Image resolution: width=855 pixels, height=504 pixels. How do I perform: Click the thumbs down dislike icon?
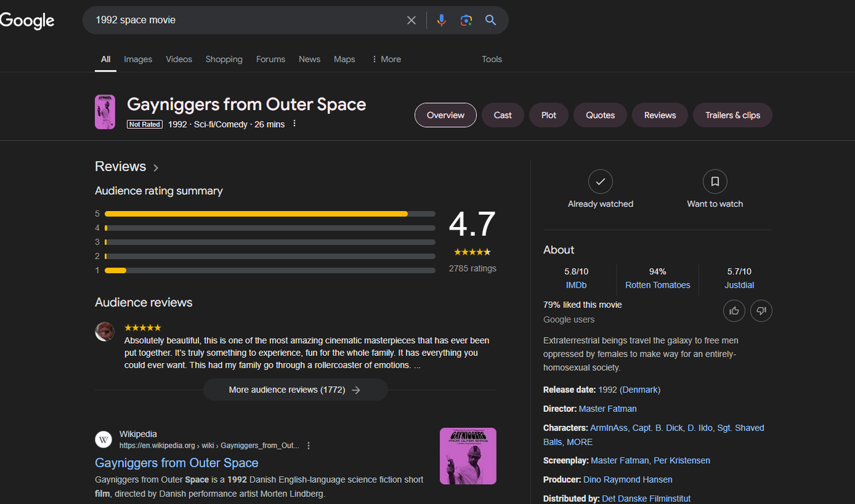click(x=761, y=310)
